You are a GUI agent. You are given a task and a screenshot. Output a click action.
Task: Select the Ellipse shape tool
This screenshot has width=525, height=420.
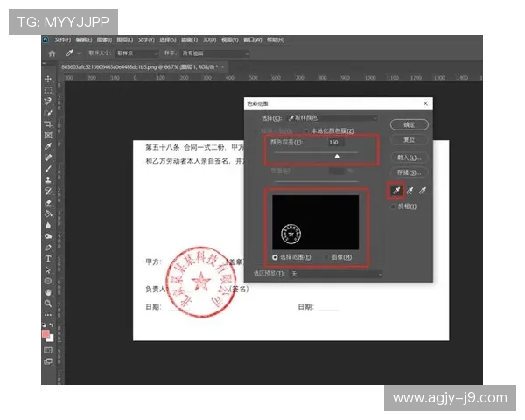[x=48, y=282]
